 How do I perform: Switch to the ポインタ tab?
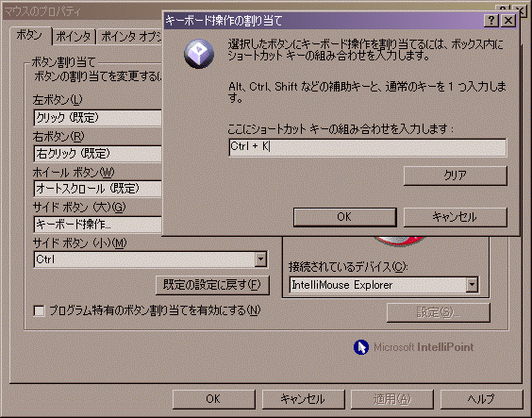click(74, 37)
